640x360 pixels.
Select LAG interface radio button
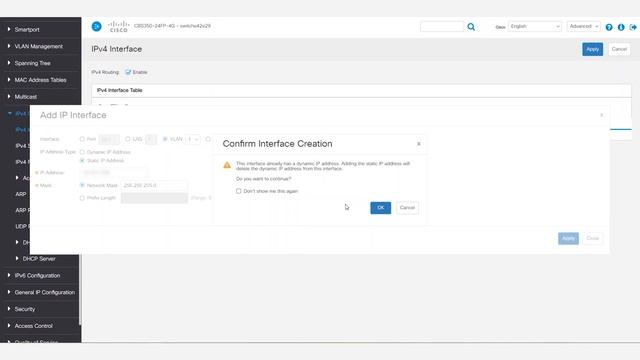pos(128,139)
